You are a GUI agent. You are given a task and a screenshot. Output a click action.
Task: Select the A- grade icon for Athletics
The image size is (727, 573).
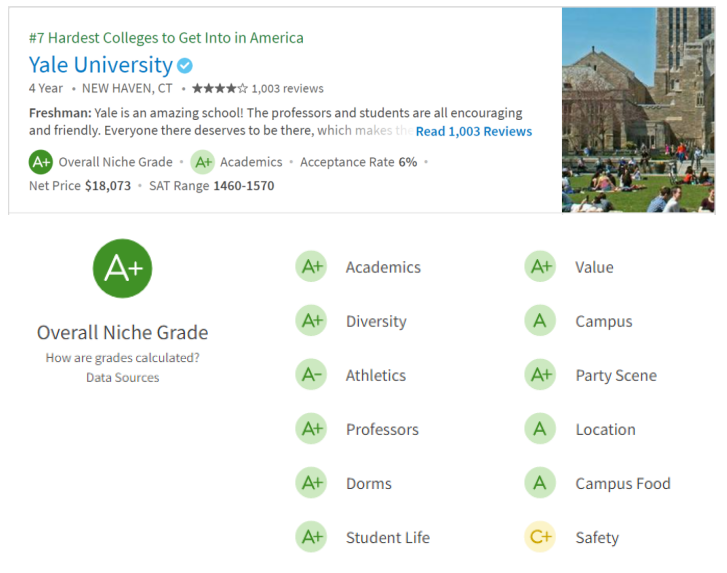311,375
